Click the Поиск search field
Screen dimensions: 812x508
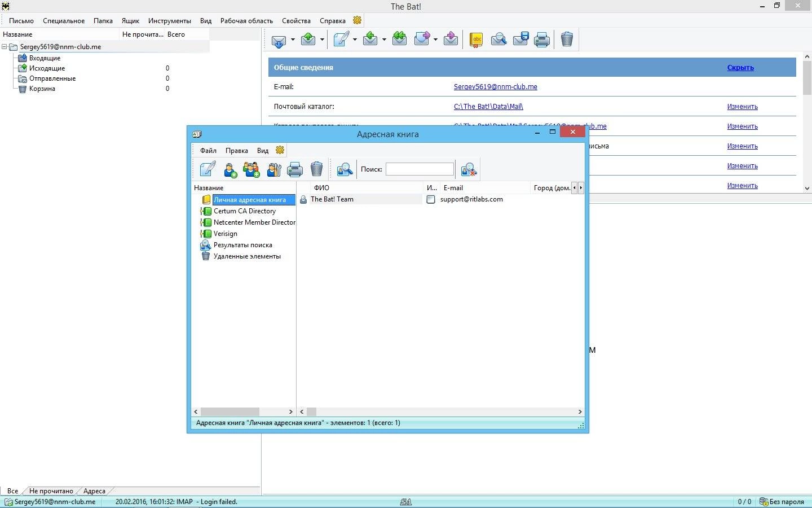420,169
